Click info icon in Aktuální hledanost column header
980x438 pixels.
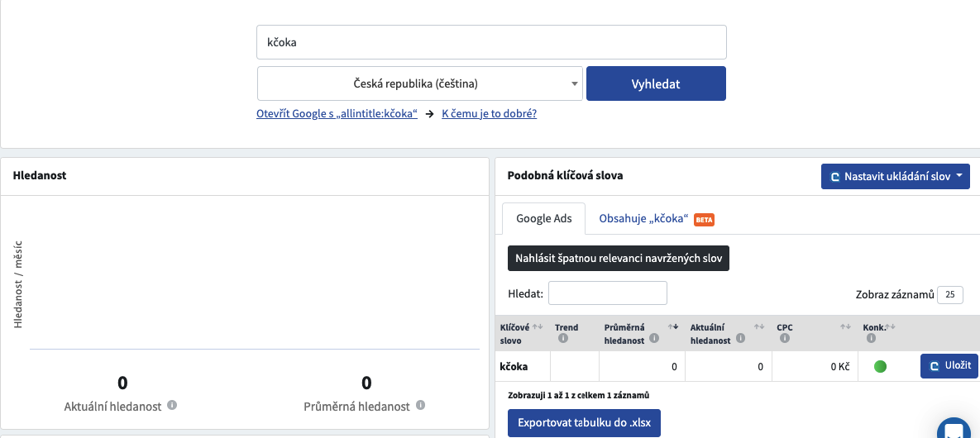741,339
